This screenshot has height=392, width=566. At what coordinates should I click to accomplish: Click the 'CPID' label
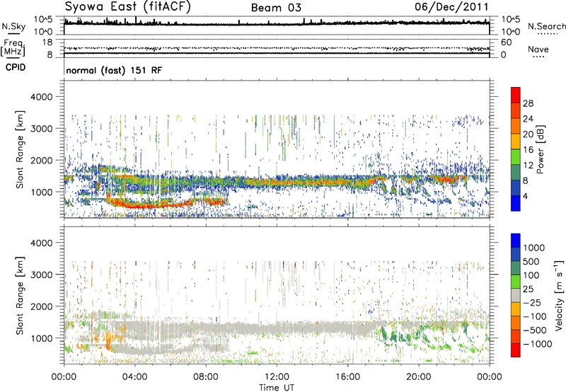(16, 67)
